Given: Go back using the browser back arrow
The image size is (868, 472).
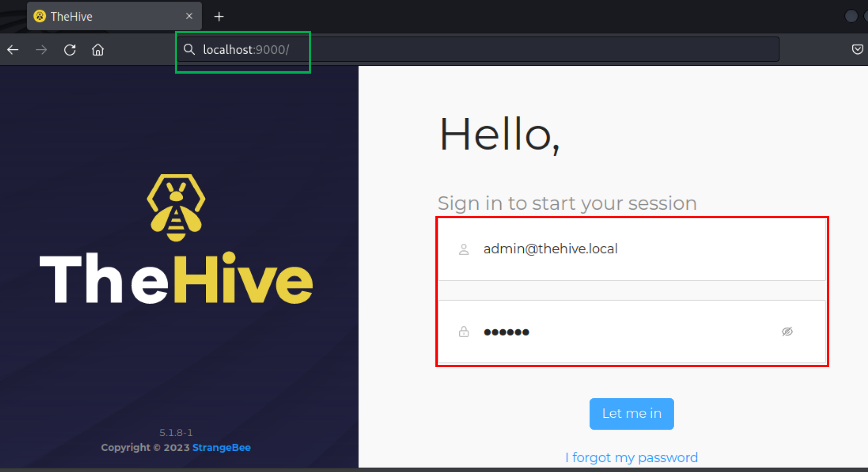Looking at the screenshot, I should coord(13,50).
